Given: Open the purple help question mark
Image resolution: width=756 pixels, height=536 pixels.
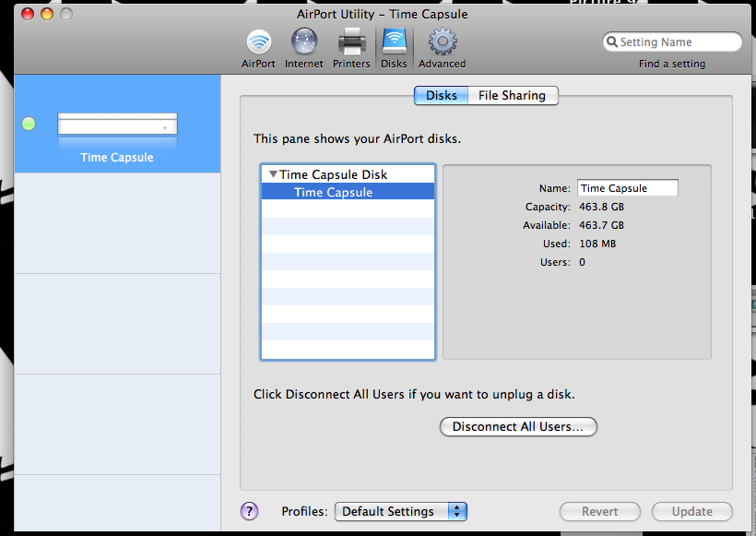Looking at the screenshot, I should tap(249, 511).
